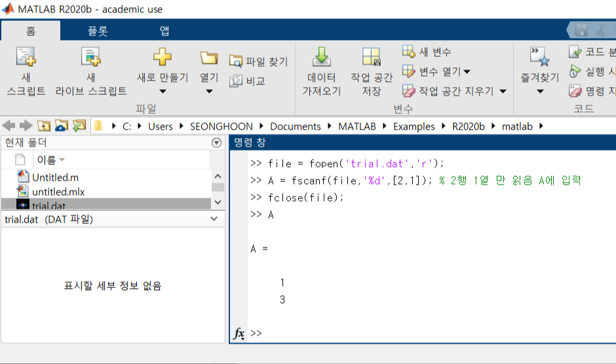Click the fscanf command line
Screen dimensions: 616x364
point(415,180)
